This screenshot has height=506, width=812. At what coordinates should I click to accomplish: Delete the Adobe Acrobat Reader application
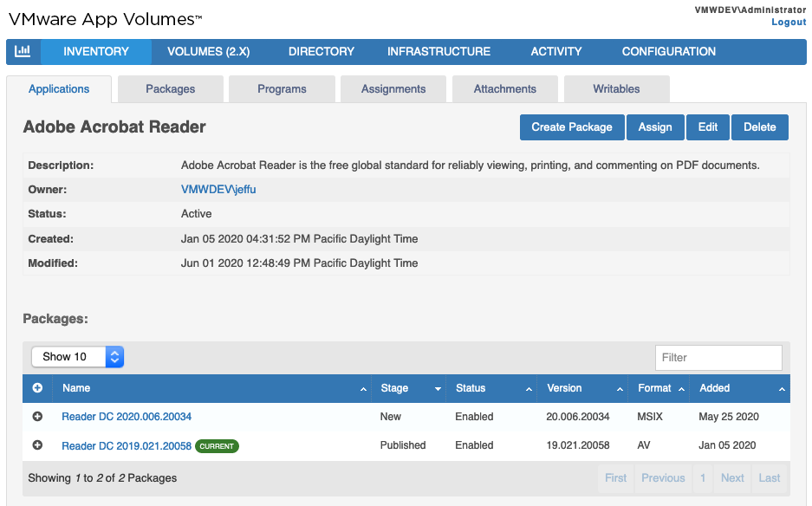click(759, 127)
